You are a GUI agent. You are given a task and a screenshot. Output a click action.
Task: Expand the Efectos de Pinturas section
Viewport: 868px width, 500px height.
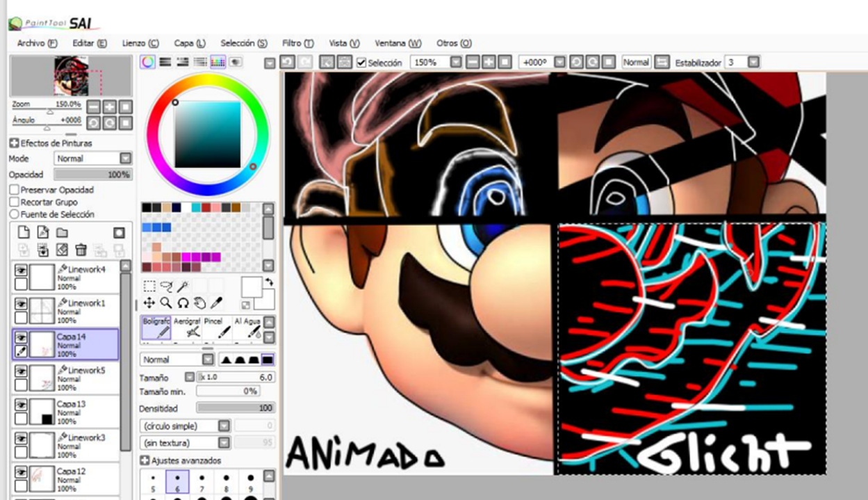14,143
